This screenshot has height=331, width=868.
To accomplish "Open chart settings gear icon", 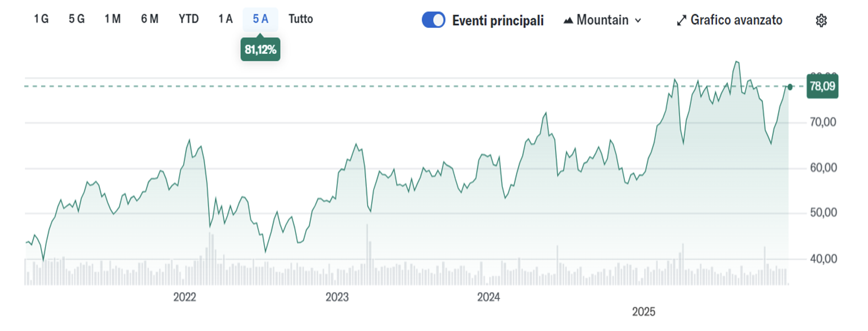I will 821,20.
